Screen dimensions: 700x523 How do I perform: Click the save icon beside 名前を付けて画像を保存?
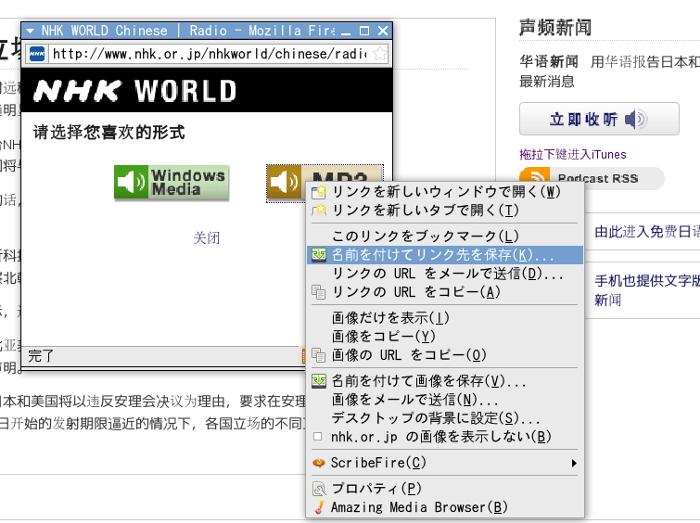(318, 381)
